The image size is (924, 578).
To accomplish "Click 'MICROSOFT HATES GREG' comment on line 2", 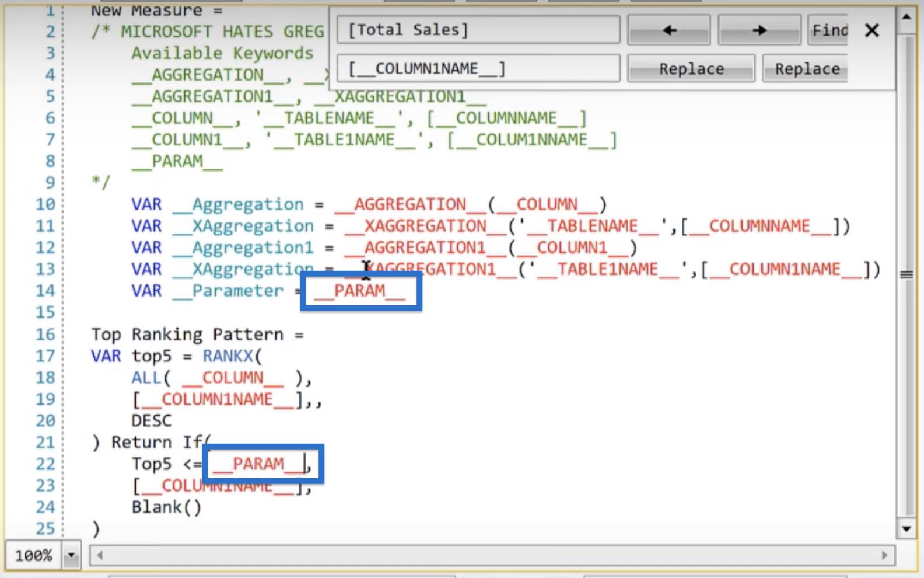I will 222,31.
